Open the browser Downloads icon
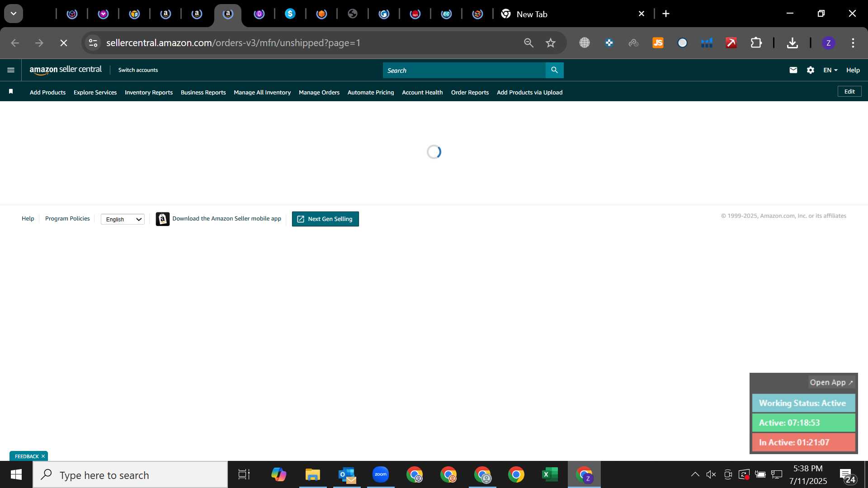This screenshot has height=488, width=868. (792, 43)
